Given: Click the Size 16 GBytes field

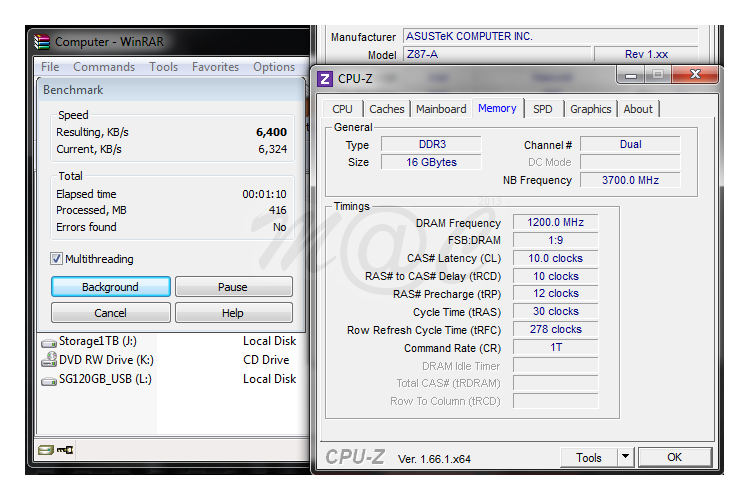Looking at the screenshot, I should [431, 162].
